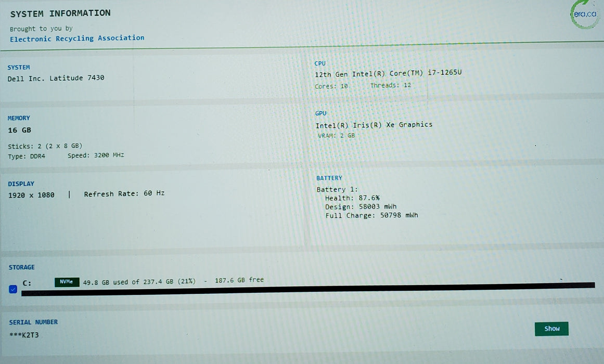Click the C: storage usage bar
This screenshot has width=604, height=364.
pyautogui.click(x=308, y=289)
